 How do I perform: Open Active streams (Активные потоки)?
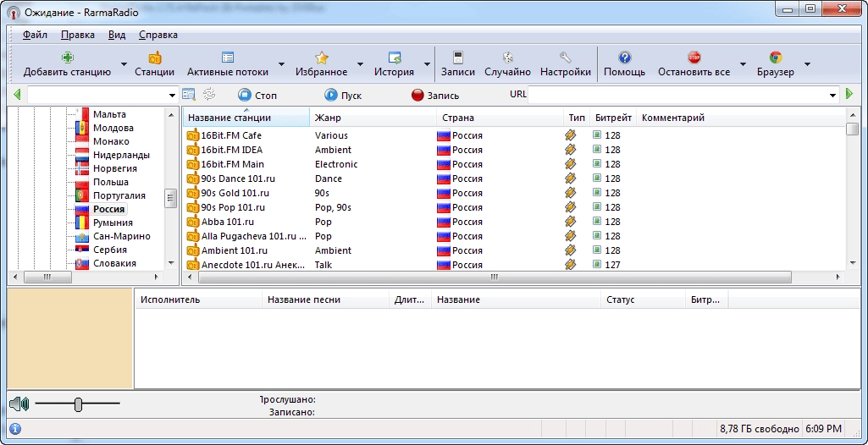tap(228, 64)
